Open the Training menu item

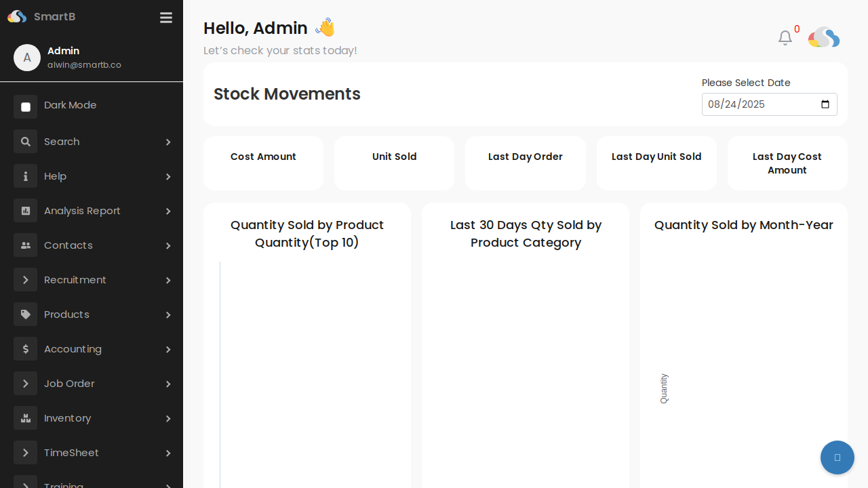point(64,484)
